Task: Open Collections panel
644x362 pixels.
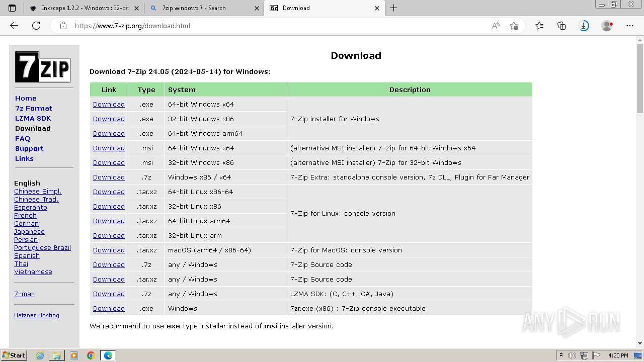Action: [561, 26]
